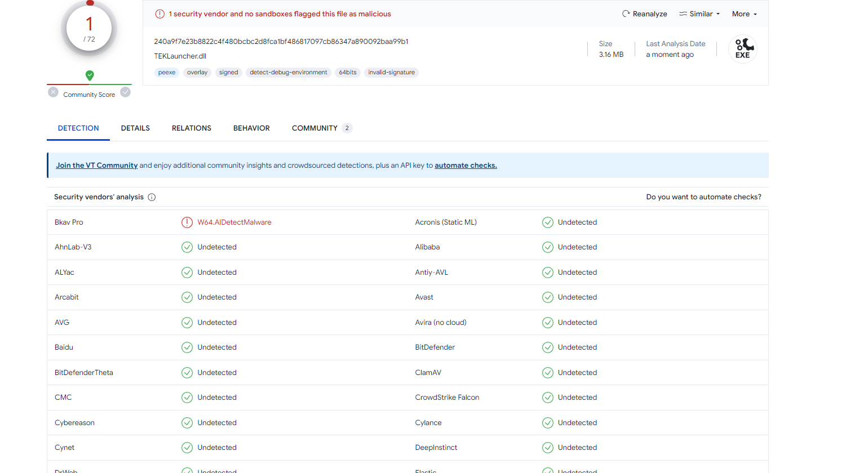This screenshot has height=473, width=868.
Task: Click the peexe tag
Action: point(167,73)
